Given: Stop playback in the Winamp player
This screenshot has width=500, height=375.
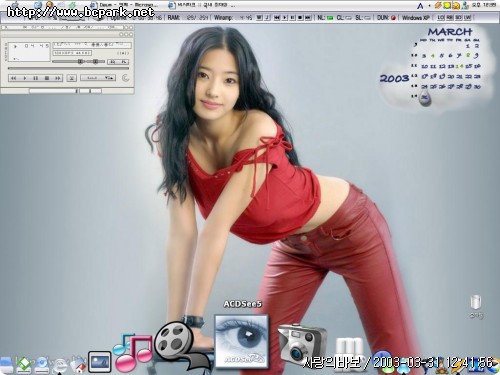Looking at the screenshot, I should point(47,78).
